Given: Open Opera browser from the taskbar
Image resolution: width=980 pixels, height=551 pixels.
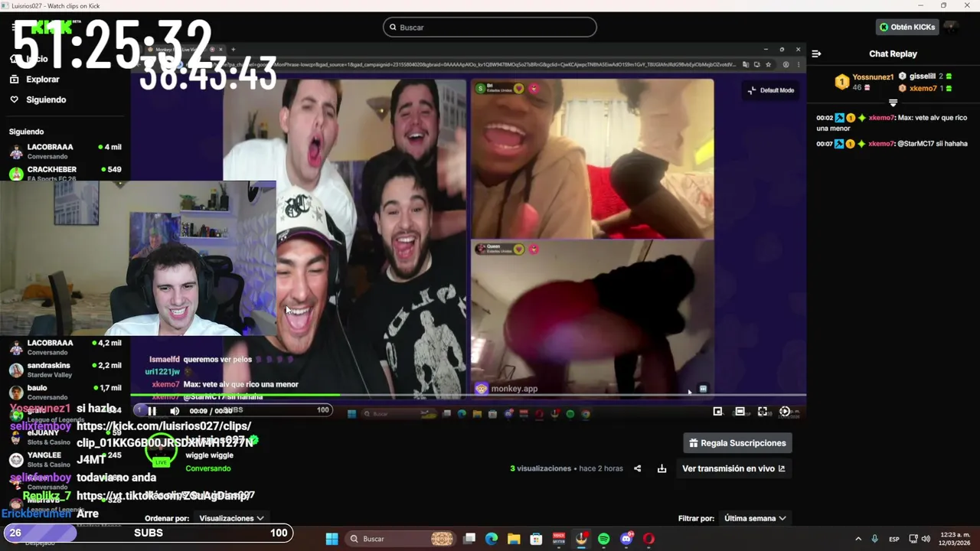Looking at the screenshot, I should pyautogui.click(x=649, y=539).
